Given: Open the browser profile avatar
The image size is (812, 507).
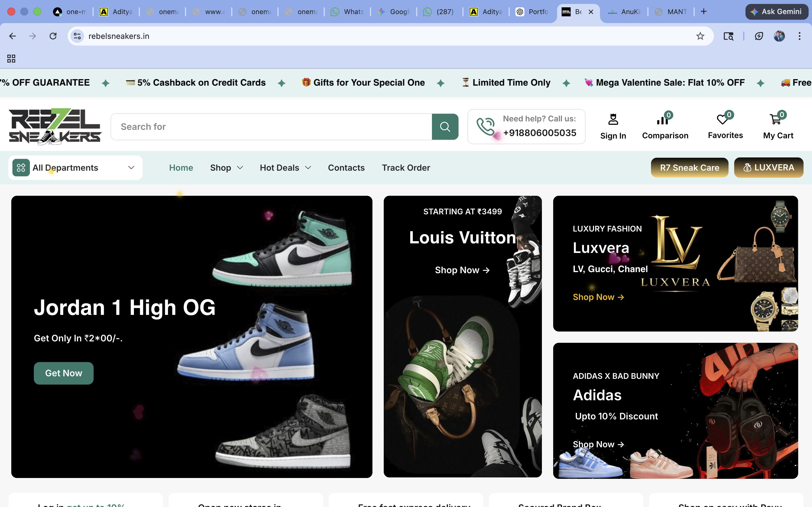Looking at the screenshot, I should click(780, 36).
